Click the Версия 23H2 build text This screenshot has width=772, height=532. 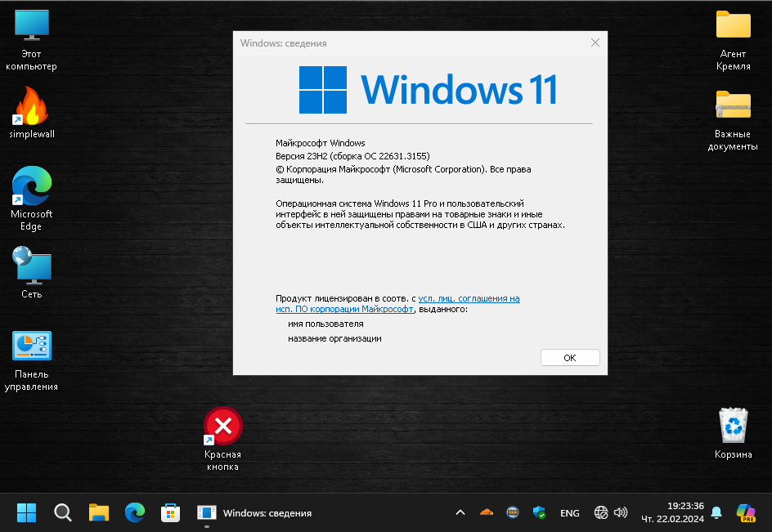click(x=352, y=156)
